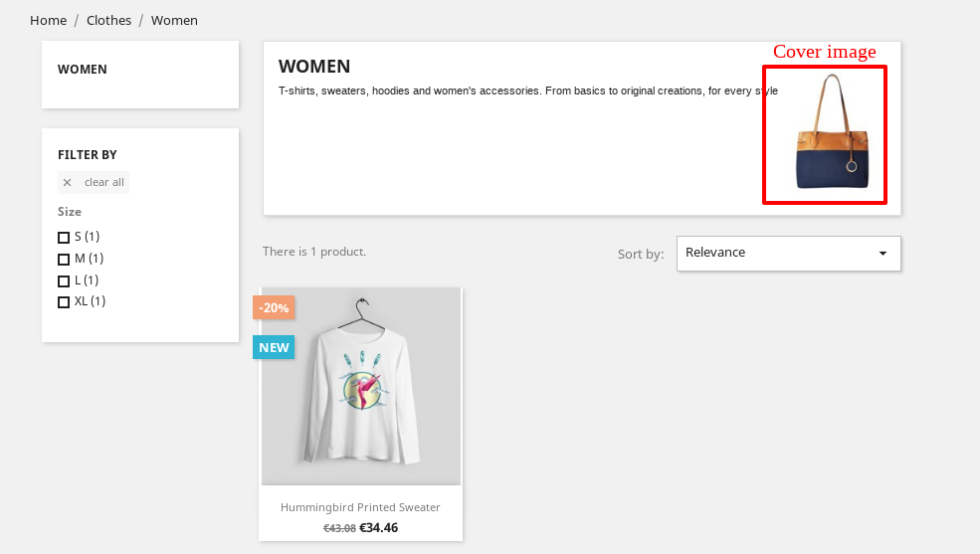Click the discounted price €34.46
Image resolution: width=980 pixels, height=554 pixels.
click(x=379, y=528)
